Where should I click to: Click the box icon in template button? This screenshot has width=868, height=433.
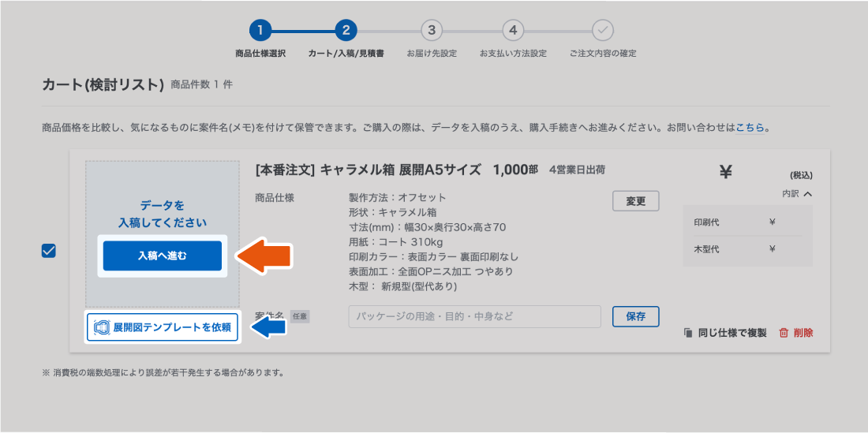[101, 327]
